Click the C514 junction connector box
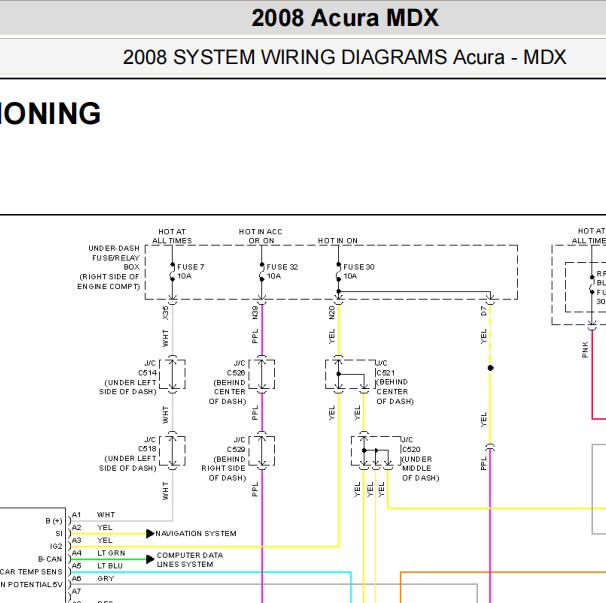Screen dimensions: 606x603 click(172, 374)
